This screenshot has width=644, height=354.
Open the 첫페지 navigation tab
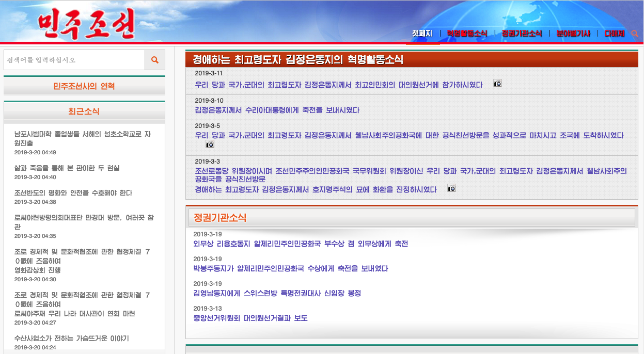[422, 34]
